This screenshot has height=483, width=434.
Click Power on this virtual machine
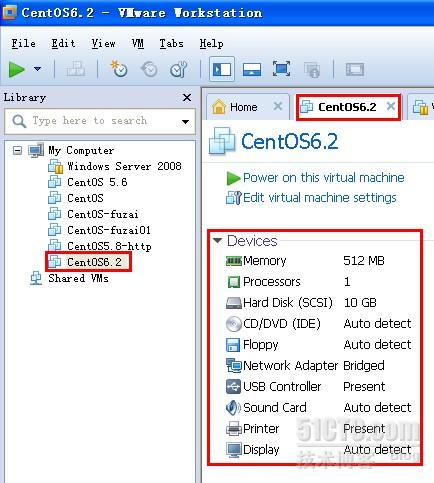(324, 178)
